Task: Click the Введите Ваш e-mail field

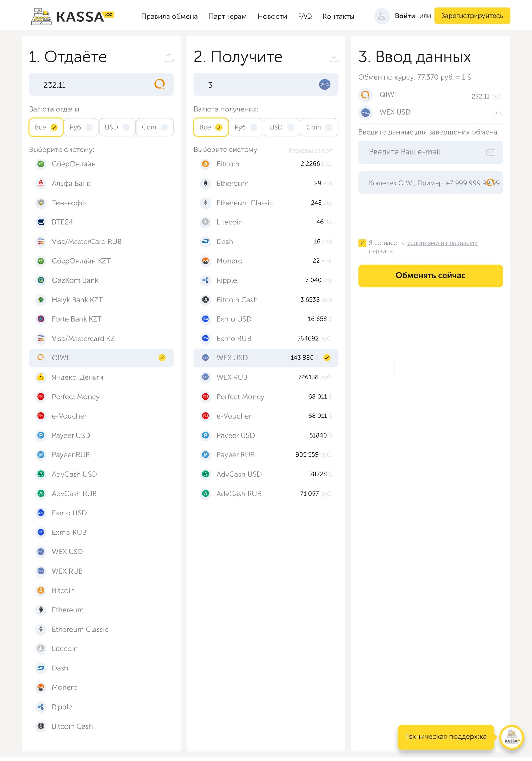Action: click(431, 152)
